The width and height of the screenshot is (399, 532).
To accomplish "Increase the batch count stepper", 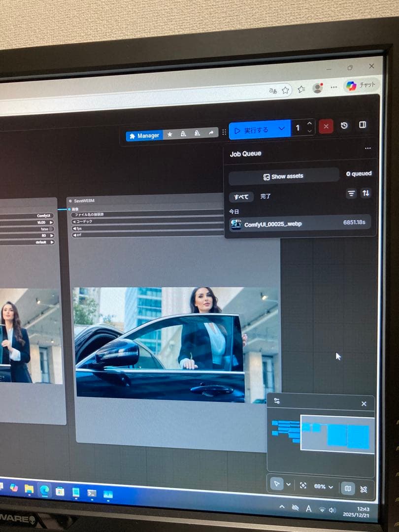I will tap(309, 124).
